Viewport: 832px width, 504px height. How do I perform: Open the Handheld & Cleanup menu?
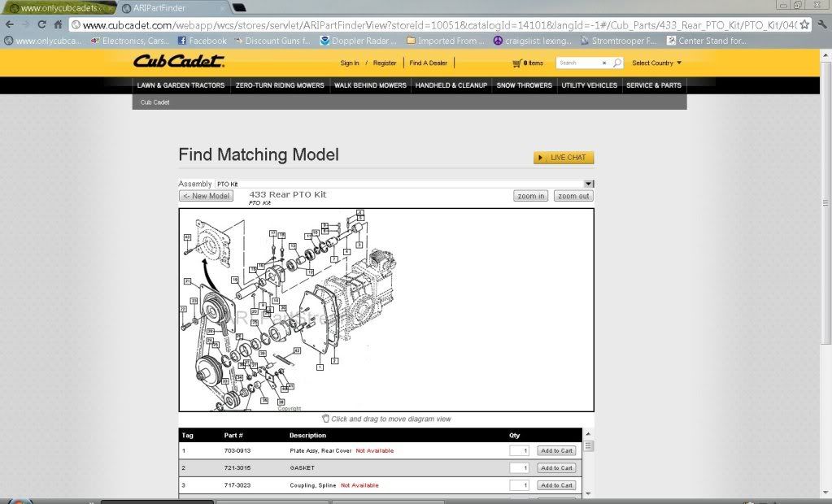[451, 85]
